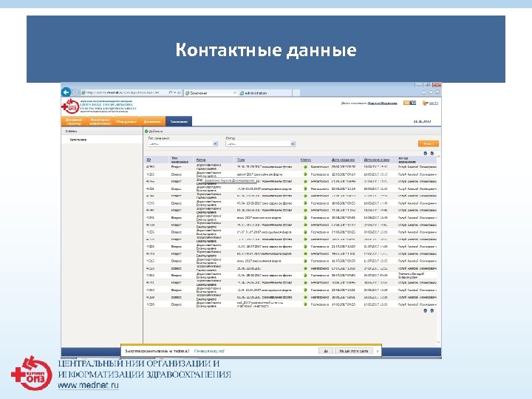Click the arrow of Статус combo box

point(293,144)
